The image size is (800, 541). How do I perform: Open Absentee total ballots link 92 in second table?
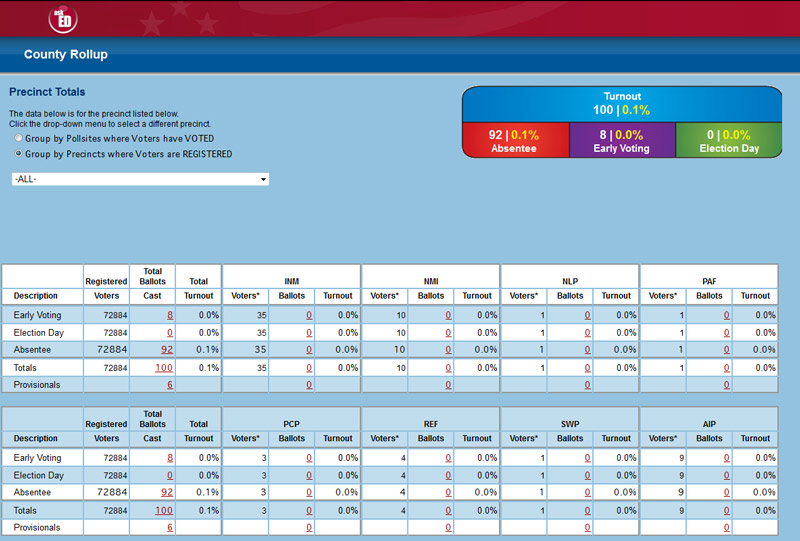[x=167, y=493]
